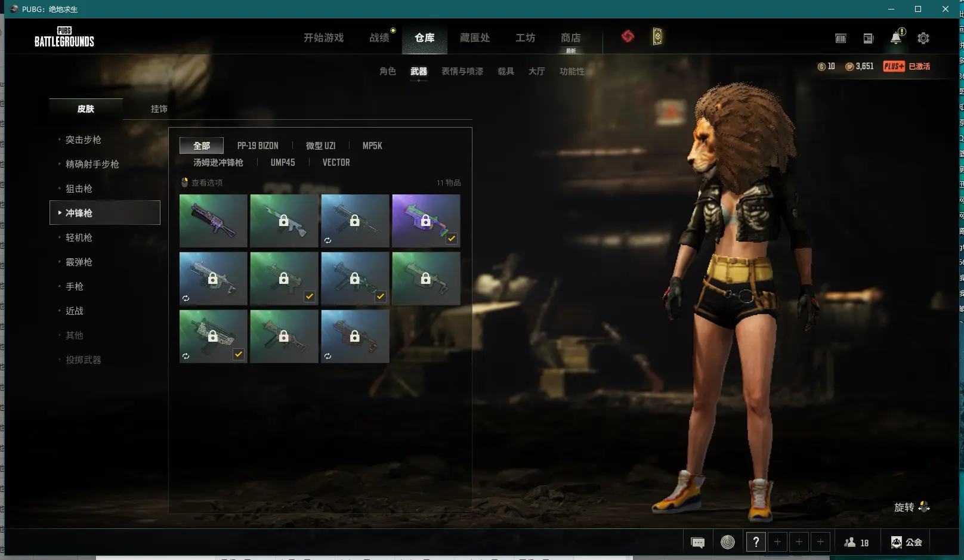Filter by MP5K

coord(372,146)
